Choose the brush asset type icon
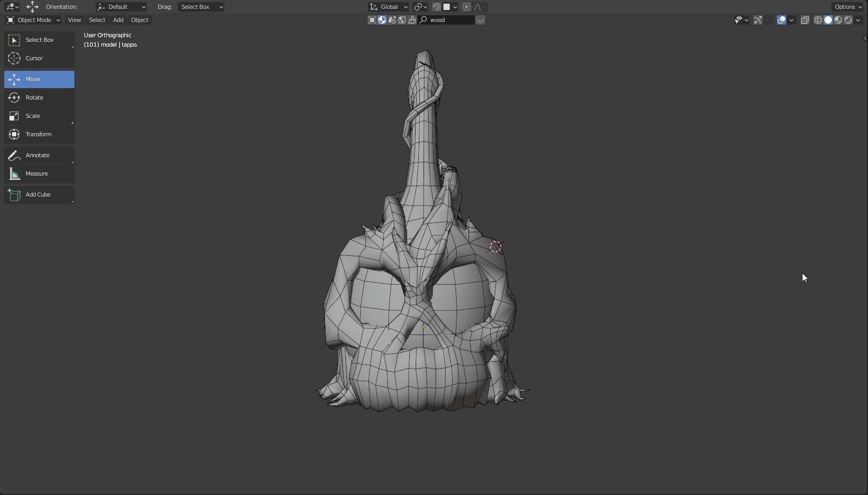 pyautogui.click(x=412, y=20)
